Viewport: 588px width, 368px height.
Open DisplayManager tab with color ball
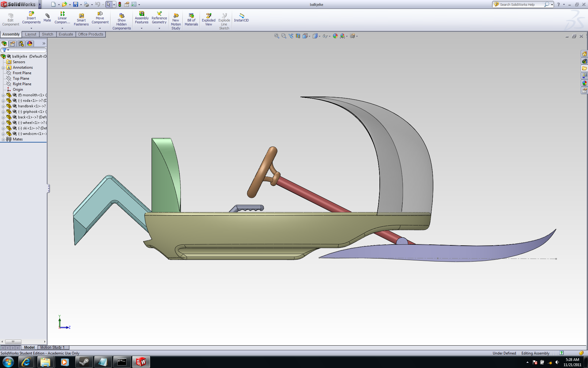click(x=30, y=44)
